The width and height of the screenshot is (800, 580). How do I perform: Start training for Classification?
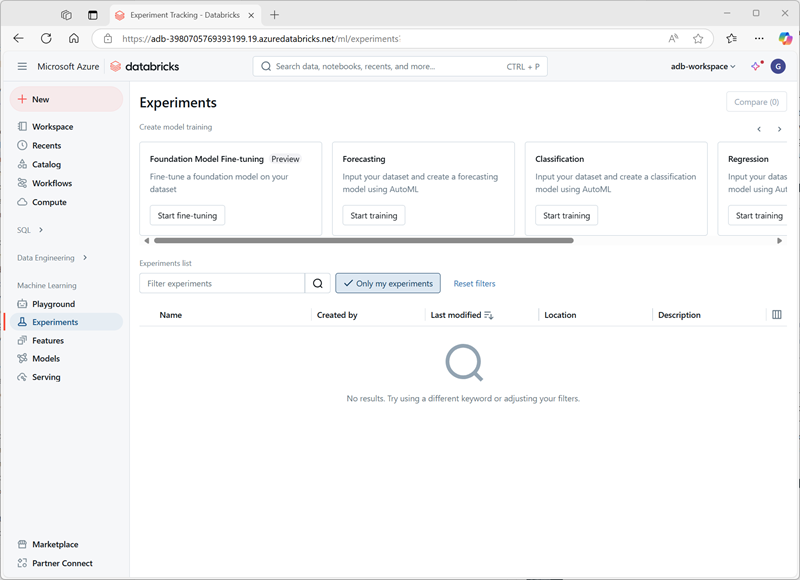click(x=566, y=215)
